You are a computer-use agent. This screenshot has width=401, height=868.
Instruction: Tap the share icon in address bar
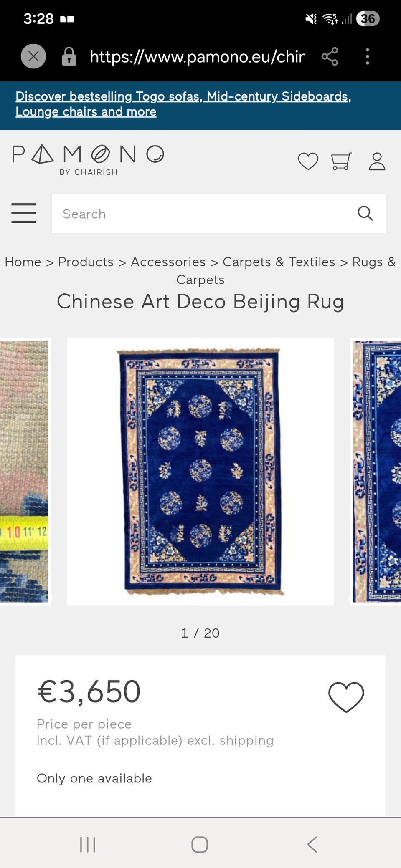pos(330,56)
